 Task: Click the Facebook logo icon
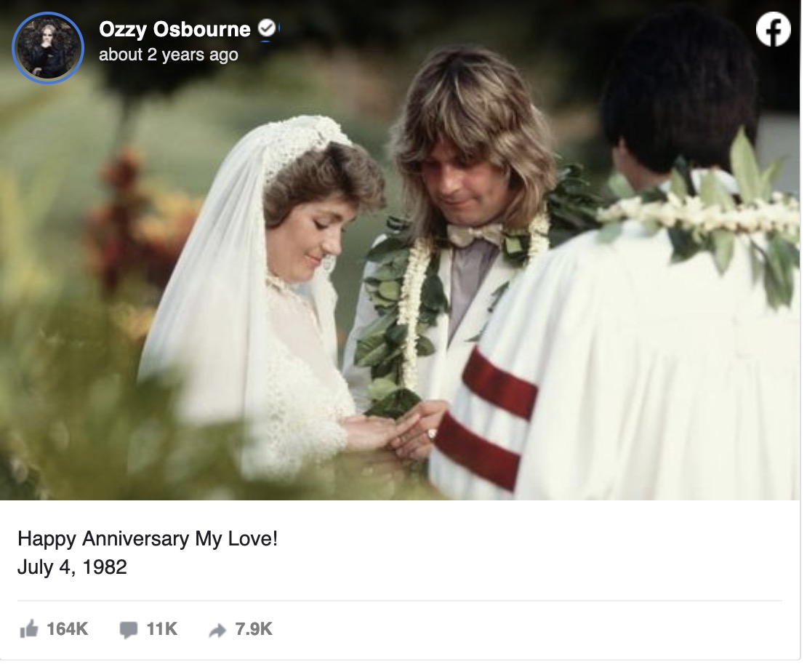(x=773, y=31)
